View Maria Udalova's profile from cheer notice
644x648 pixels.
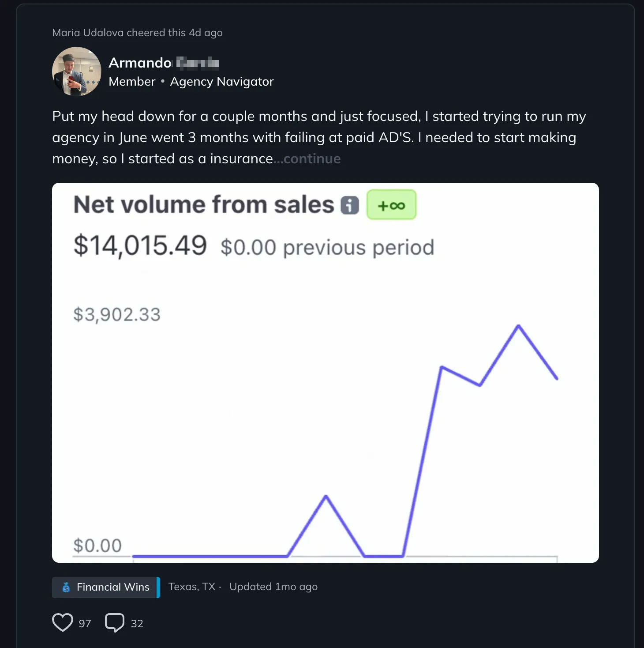tap(88, 33)
